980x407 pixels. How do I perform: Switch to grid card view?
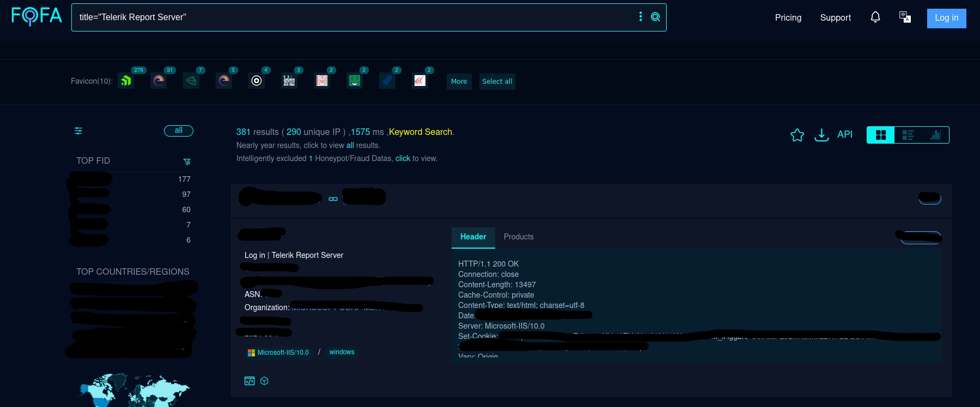click(881, 135)
